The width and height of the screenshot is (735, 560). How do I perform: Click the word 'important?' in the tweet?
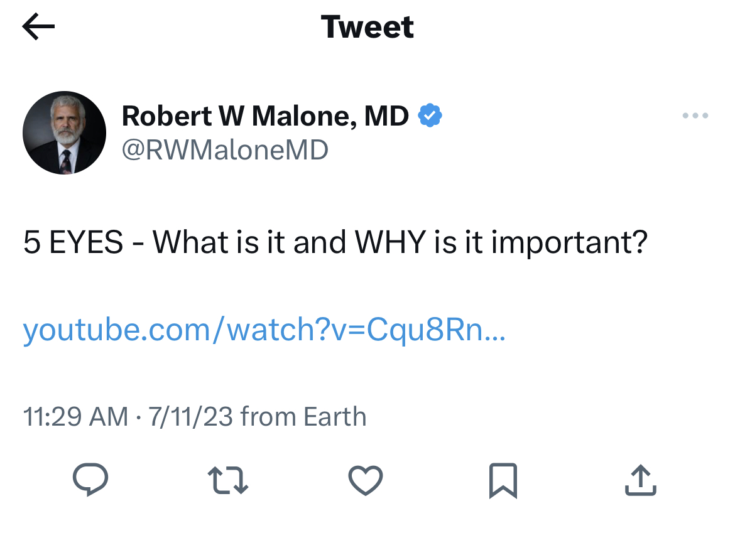coord(570,243)
